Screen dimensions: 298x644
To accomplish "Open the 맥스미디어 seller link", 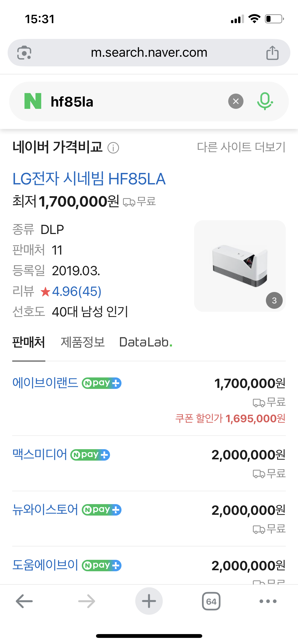I will pyautogui.click(x=40, y=455).
